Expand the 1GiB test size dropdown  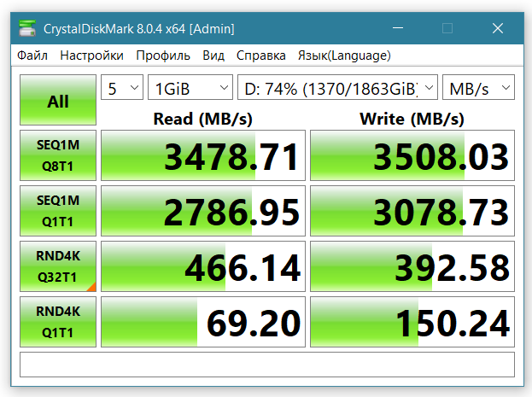click(x=190, y=87)
